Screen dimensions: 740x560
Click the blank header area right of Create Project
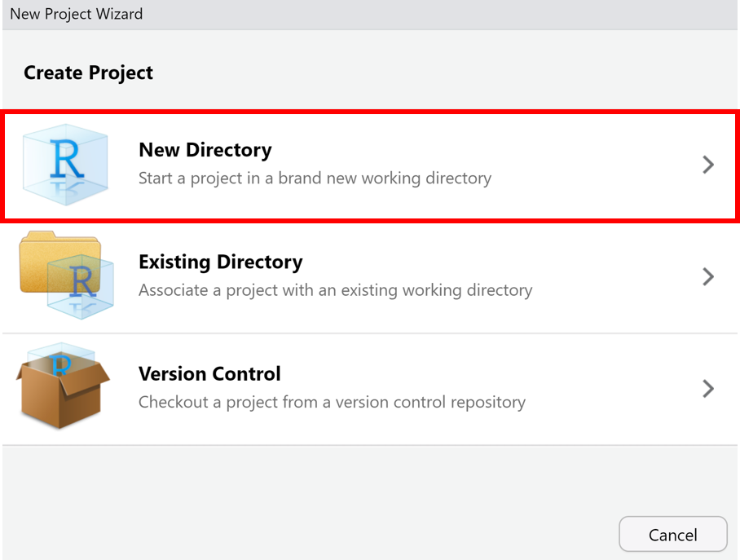pos(448,73)
